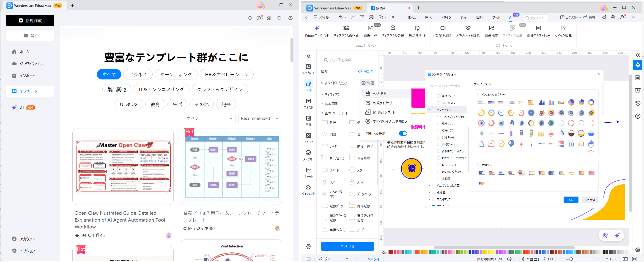Image resolution: width=644 pixels, height=262 pixels.
Task: Disable the 図形名を表示 toggle
Action: point(403,133)
